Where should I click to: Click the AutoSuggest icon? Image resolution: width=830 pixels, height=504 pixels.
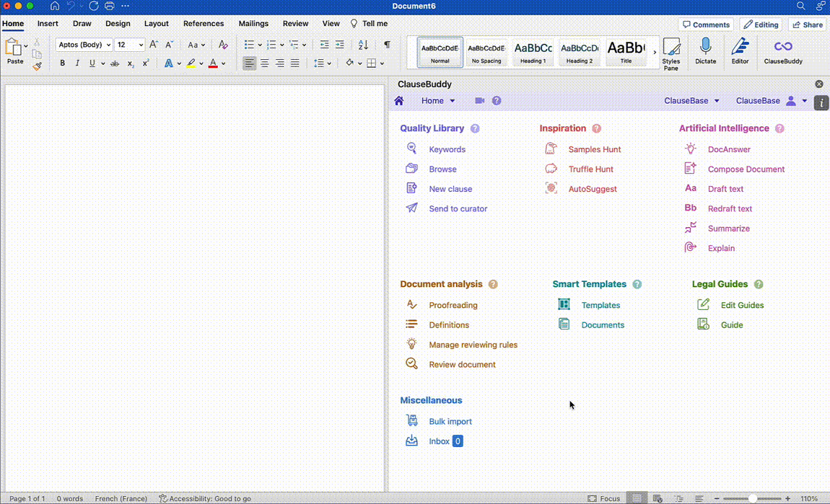coord(551,188)
